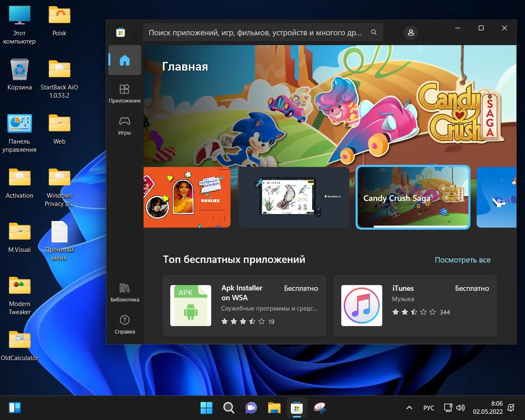Screen dimensions: 525x420
Task: Open iTunes app card
Action: click(415, 306)
